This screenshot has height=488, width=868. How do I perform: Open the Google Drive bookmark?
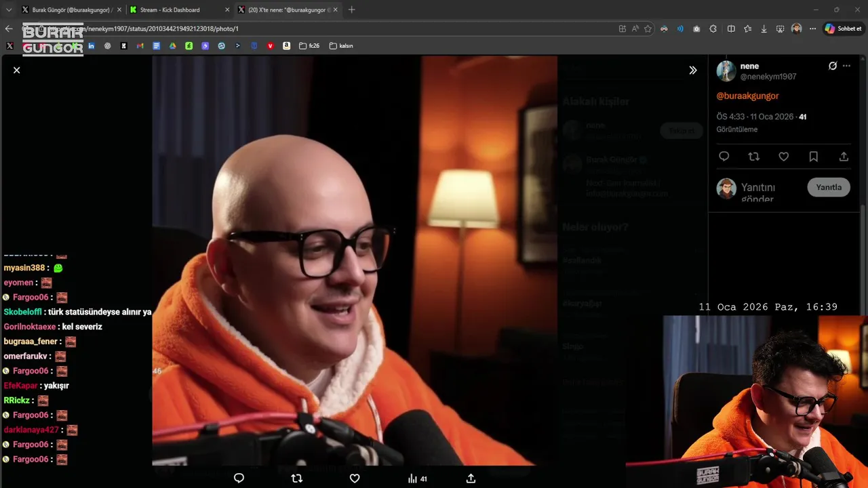point(172,46)
